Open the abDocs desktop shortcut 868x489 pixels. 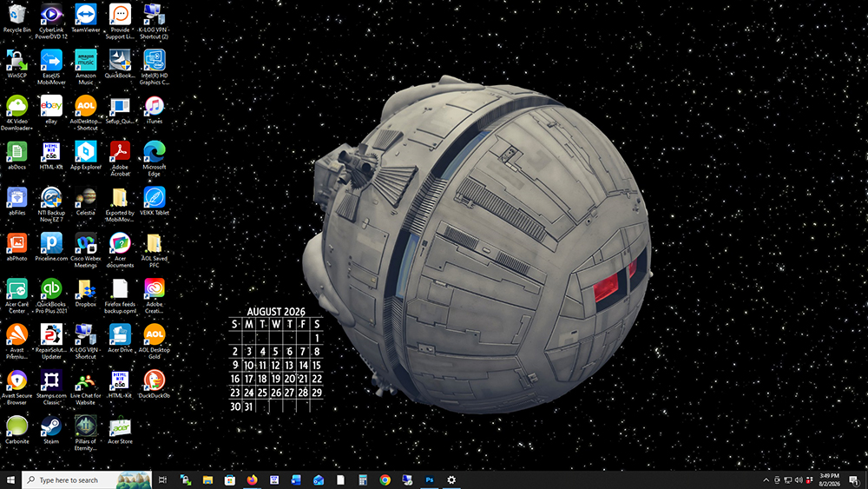point(16,155)
